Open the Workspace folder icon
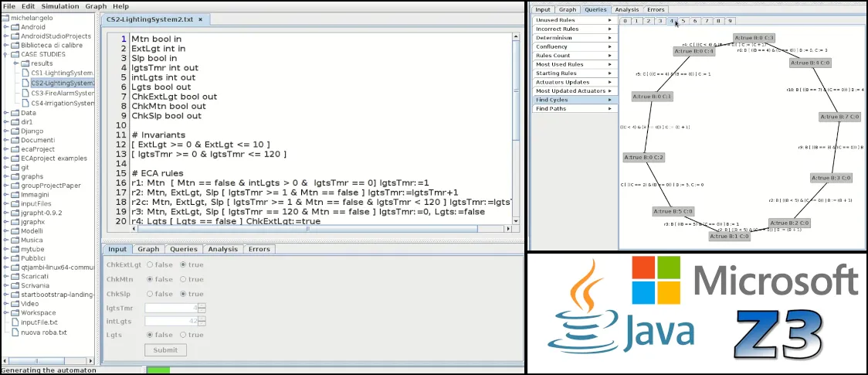868x375 pixels. click(x=15, y=313)
